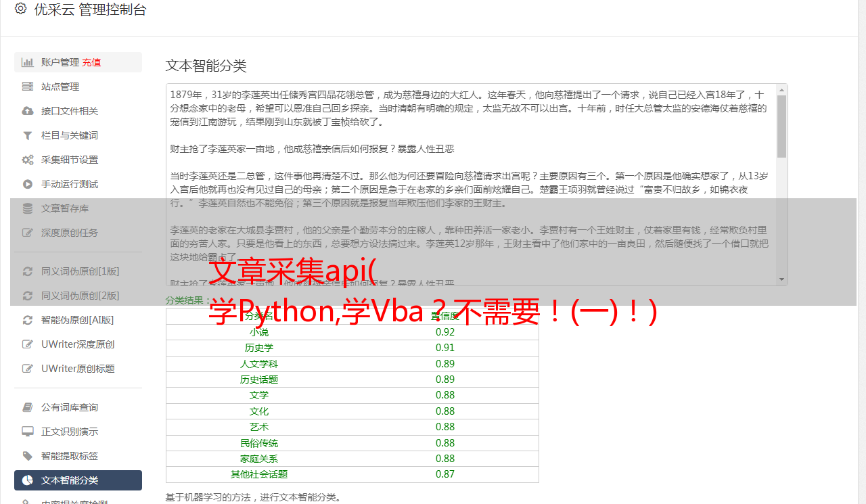Click the 历史学 category cell
The image size is (866, 504).
(x=259, y=348)
